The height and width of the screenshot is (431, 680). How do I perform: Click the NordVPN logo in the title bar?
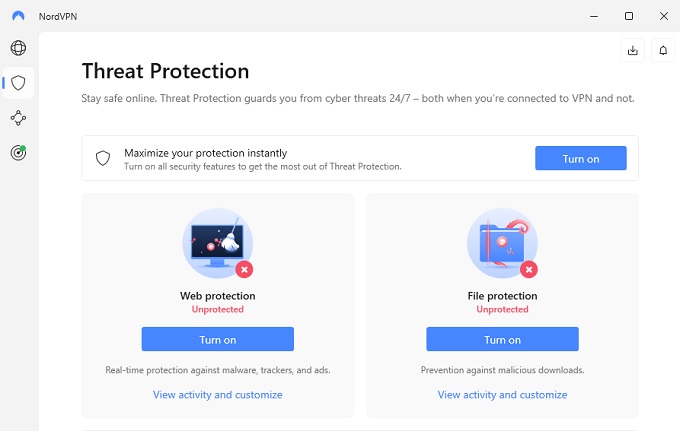(17, 16)
